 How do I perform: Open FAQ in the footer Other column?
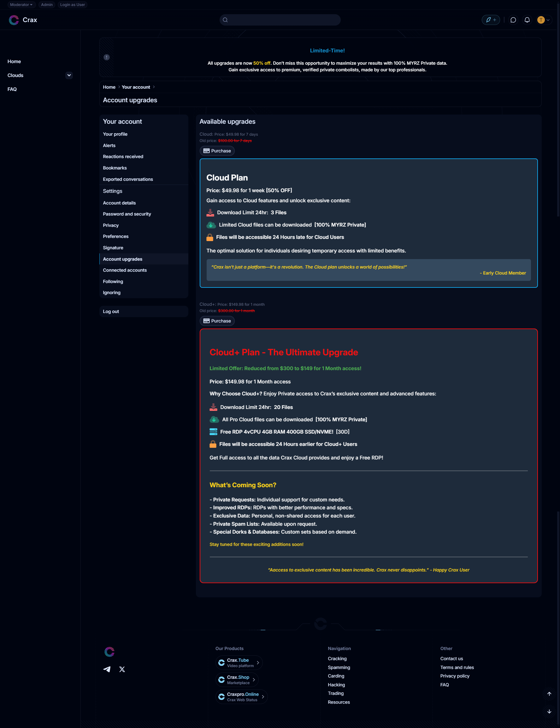(444, 685)
